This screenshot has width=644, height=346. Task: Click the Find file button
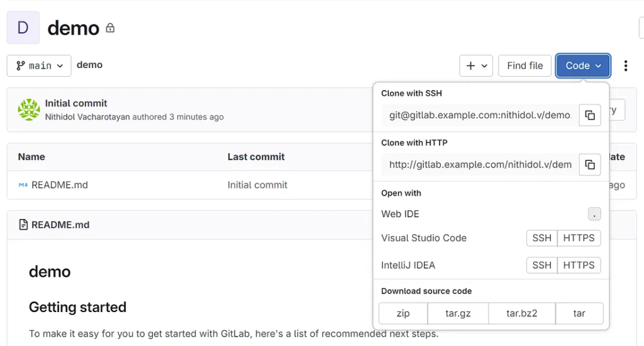coord(525,65)
